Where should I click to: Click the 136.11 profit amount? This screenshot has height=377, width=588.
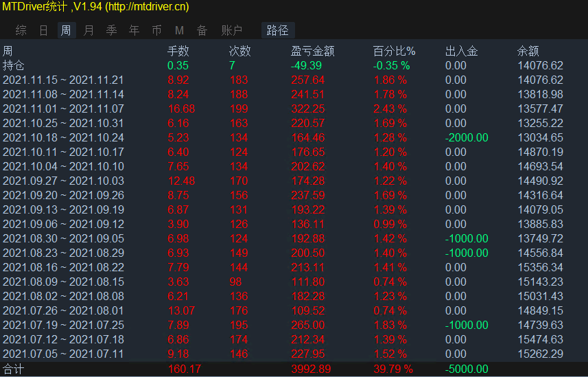tap(308, 224)
